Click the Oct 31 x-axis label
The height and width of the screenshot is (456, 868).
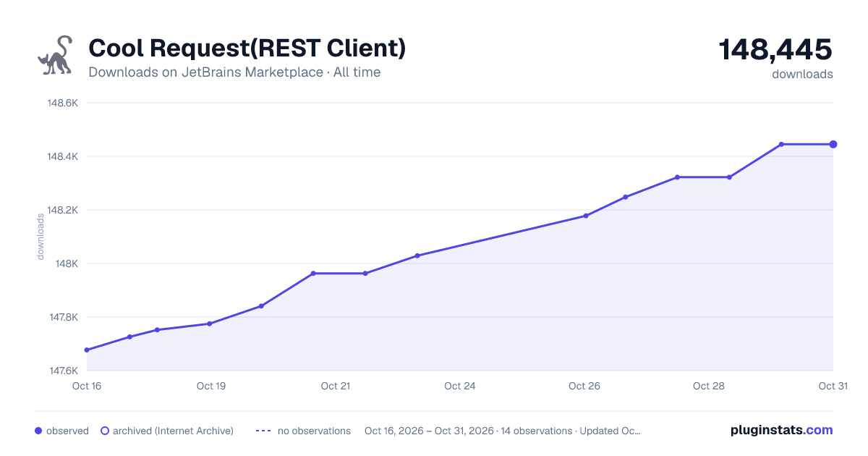[x=833, y=386]
